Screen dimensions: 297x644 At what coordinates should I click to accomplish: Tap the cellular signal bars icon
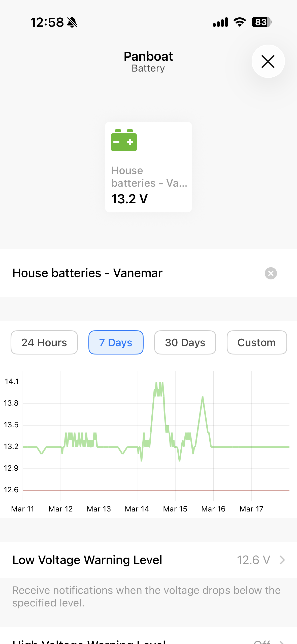(220, 22)
